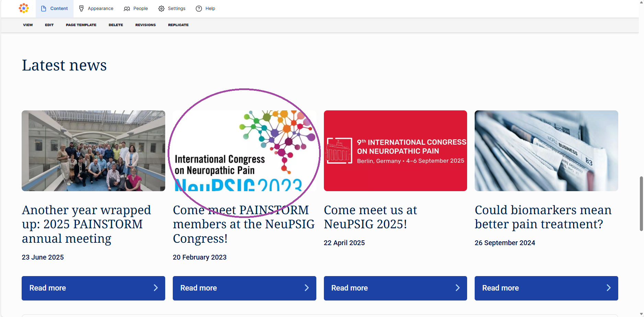The image size is (644, 317).
Task: Click chevron arrow on first Read more button
Action: [x=156, y=288]
